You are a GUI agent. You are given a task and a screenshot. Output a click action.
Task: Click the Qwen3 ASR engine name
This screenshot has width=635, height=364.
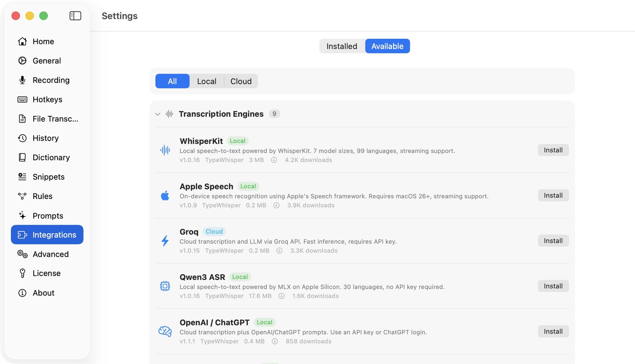(x=202, y=277)
